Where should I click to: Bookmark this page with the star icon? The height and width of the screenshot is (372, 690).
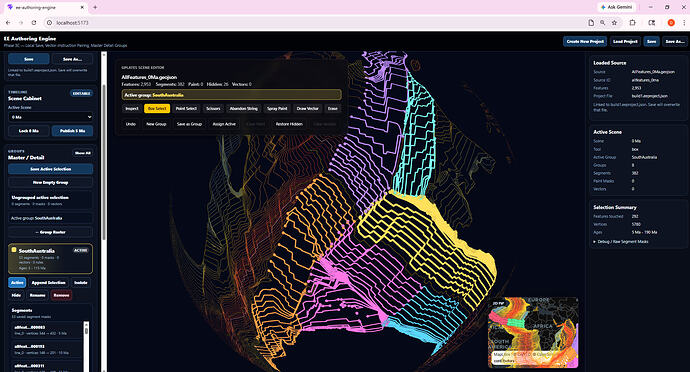614,22
